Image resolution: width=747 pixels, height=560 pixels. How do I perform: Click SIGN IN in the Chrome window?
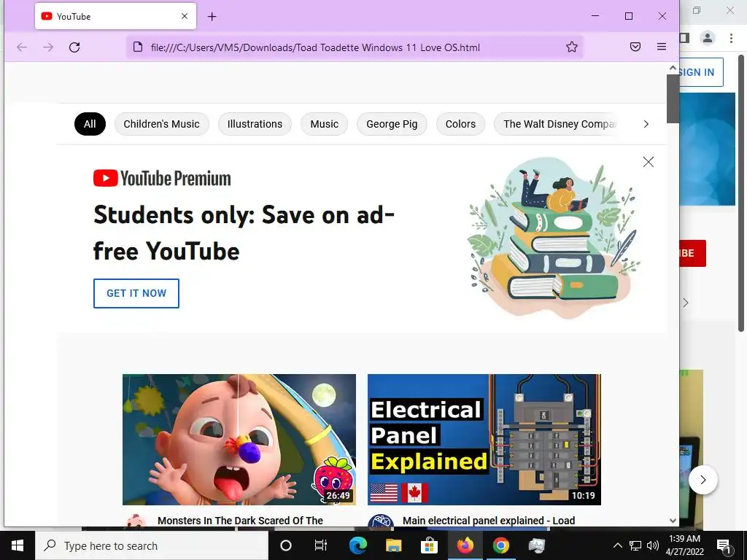pyautogui.click(x=701, y=72)
